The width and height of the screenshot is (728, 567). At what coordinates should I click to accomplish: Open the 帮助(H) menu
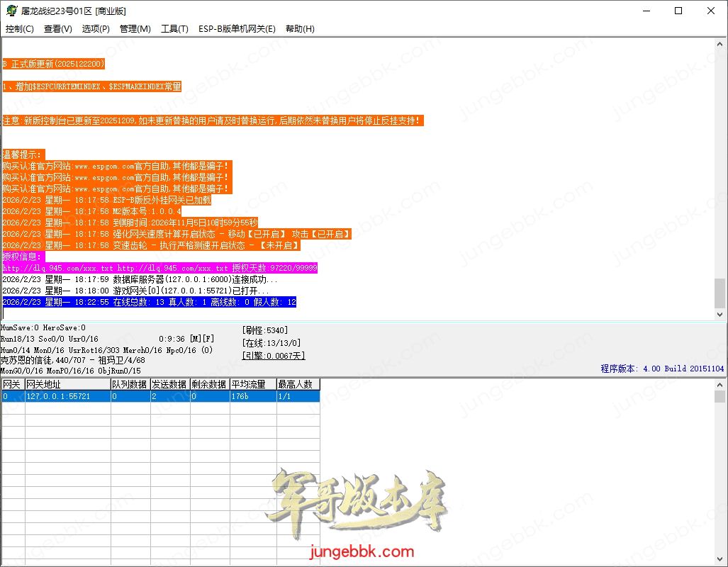(300, 29)
